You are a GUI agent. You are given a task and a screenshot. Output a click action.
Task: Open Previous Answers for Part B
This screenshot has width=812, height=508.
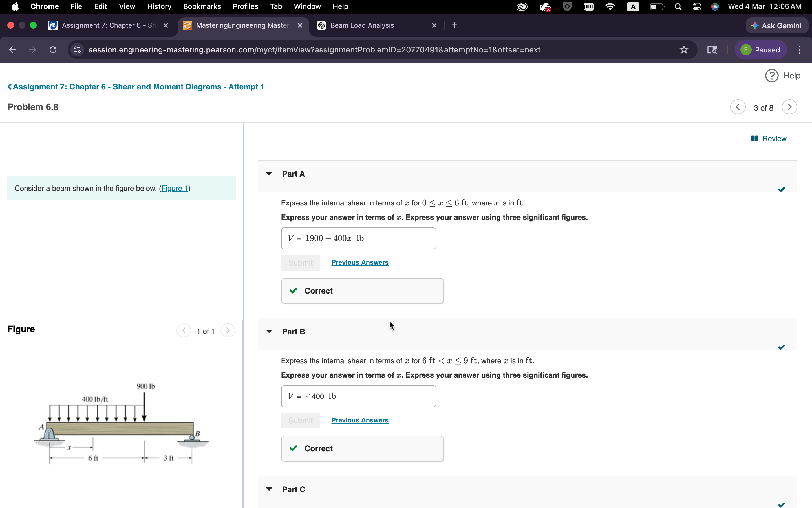coord(360,420)
